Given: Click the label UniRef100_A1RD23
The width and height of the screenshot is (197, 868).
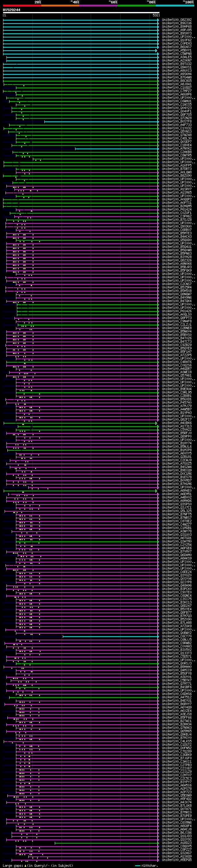Looking at the screenshot, I should (x=177, y=843).
